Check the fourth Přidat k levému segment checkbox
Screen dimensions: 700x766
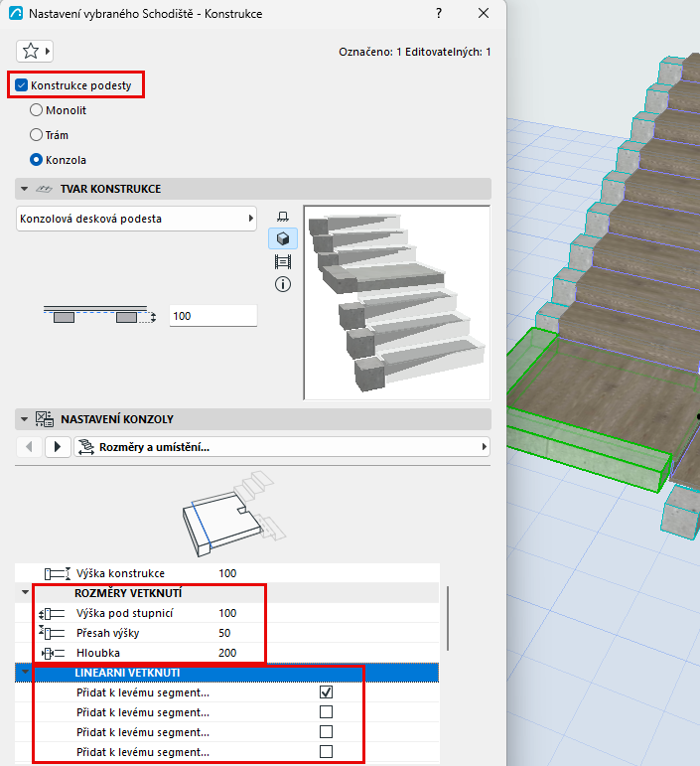tap(326, 752)
